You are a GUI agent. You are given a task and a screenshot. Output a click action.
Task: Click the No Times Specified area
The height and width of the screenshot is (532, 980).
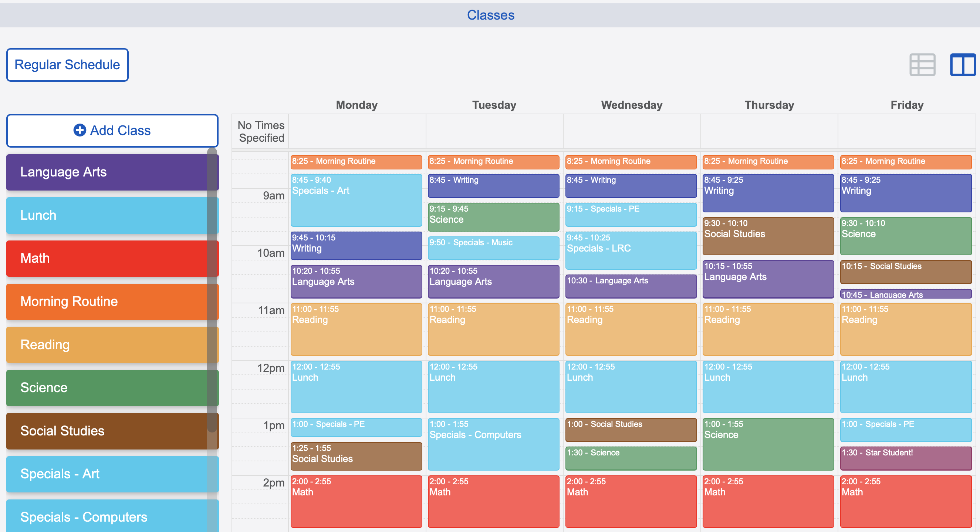click(x=260, y=131)
